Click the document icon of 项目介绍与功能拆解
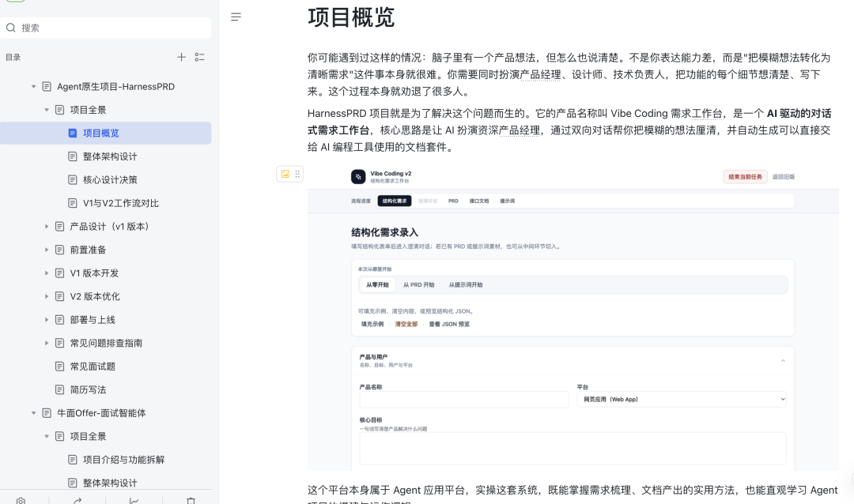This screenshot has width=854, height=504. pos(73,460)
